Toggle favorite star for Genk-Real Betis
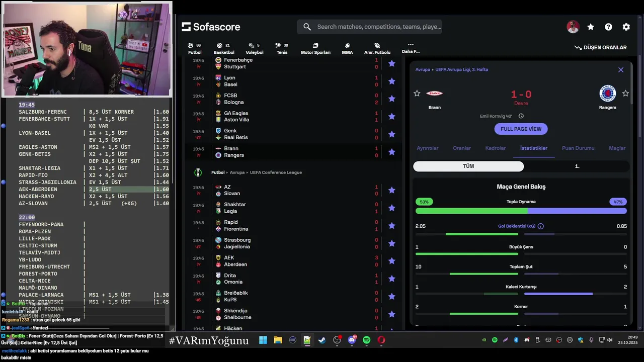 [391, 134]
